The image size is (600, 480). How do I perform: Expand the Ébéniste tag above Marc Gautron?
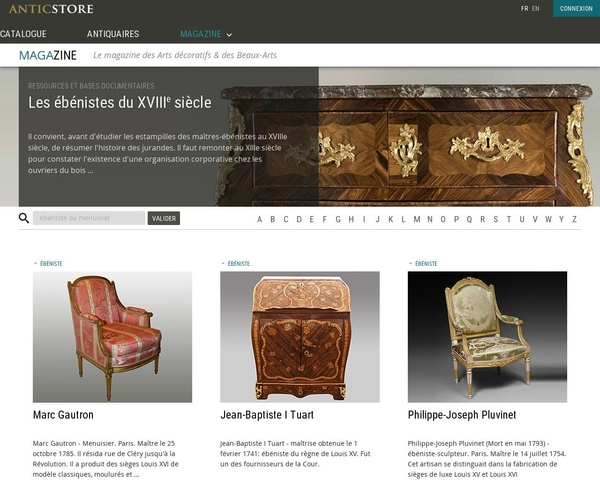(48, 263)
